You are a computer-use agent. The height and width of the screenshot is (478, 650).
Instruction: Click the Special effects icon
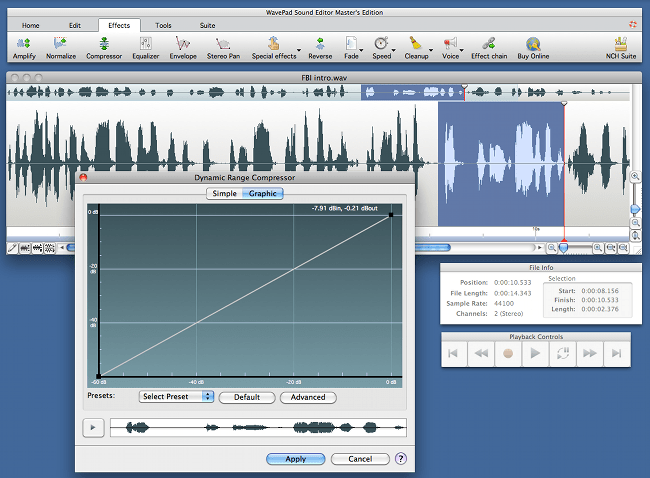(x=274, y=43)
